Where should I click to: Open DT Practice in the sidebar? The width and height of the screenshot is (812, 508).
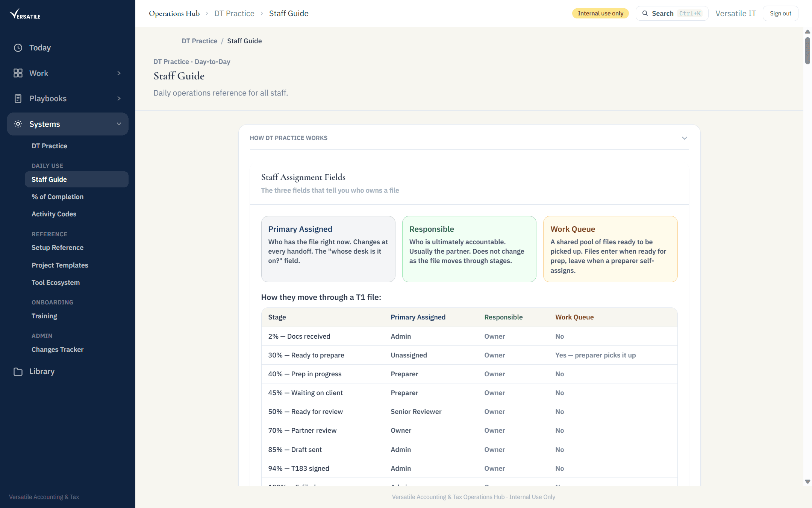tap(49, 146)
